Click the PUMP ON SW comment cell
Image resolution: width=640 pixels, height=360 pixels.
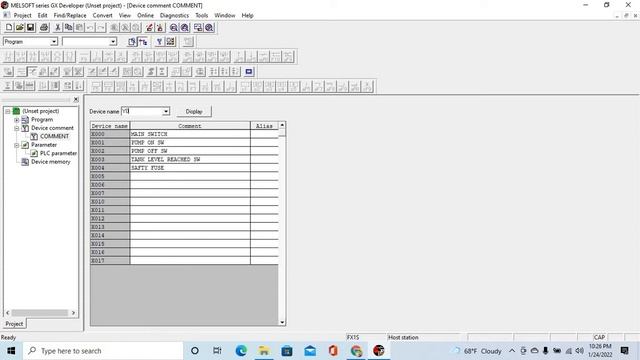tap(190, 142)
